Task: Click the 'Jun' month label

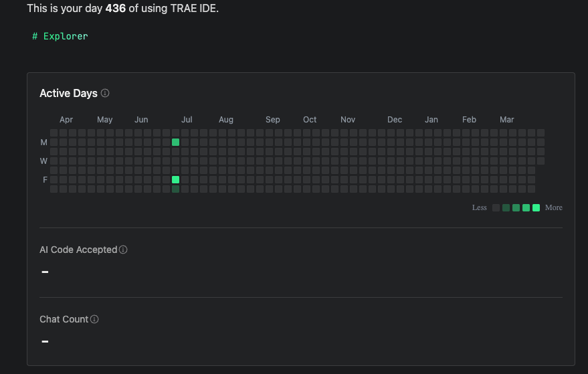Action: tap(141, 120)
